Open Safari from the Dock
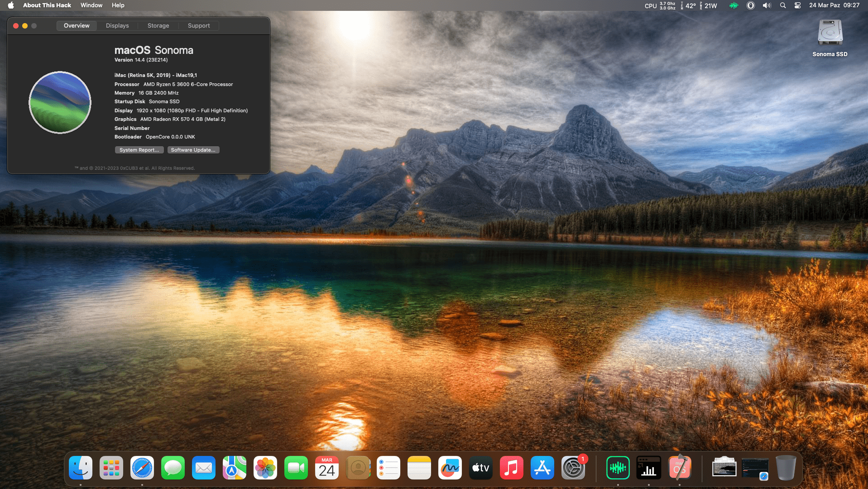The width and height of the screenshot is (868, 489). [142, 468]
